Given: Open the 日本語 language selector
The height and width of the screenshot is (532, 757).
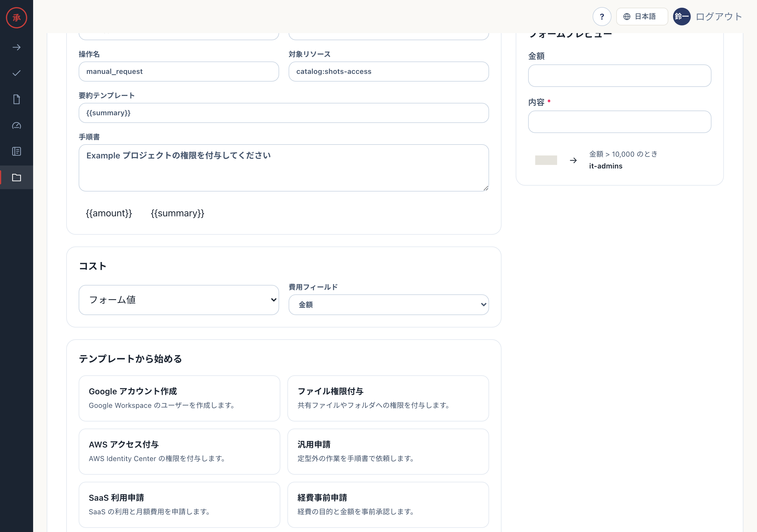Looking at the screenshot, I should point(642,17).
